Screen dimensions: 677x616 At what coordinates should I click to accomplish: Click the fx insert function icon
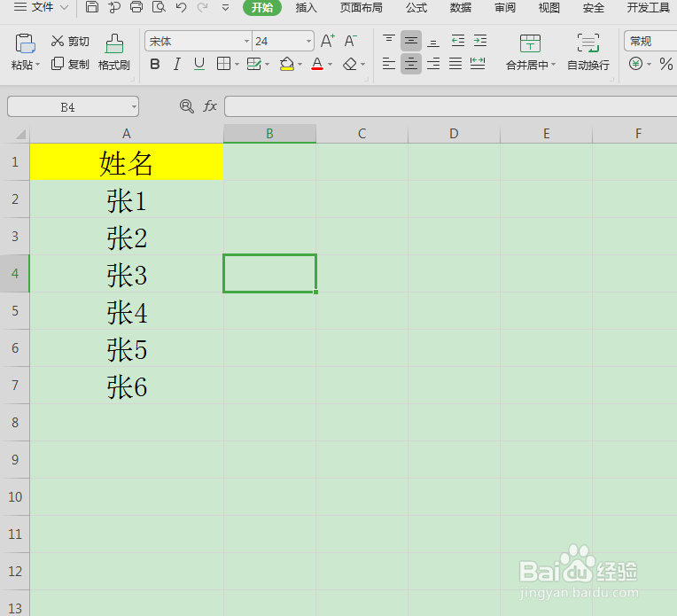pyautogui.click(x=210, y=105)
